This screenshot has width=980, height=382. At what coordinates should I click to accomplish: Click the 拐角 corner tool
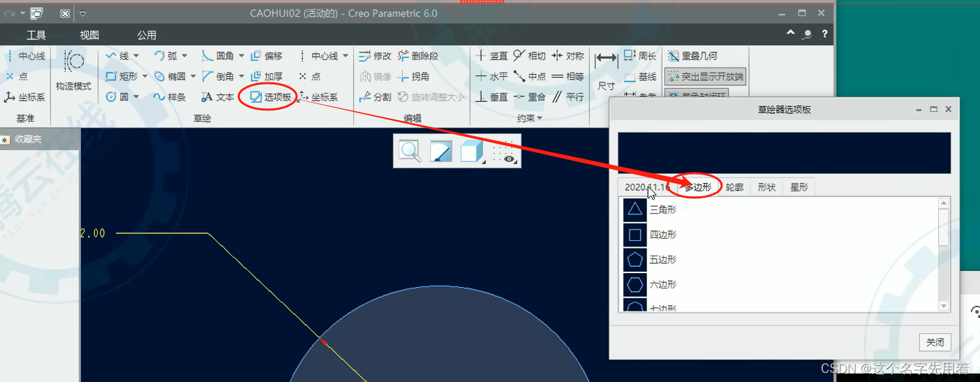414,76
